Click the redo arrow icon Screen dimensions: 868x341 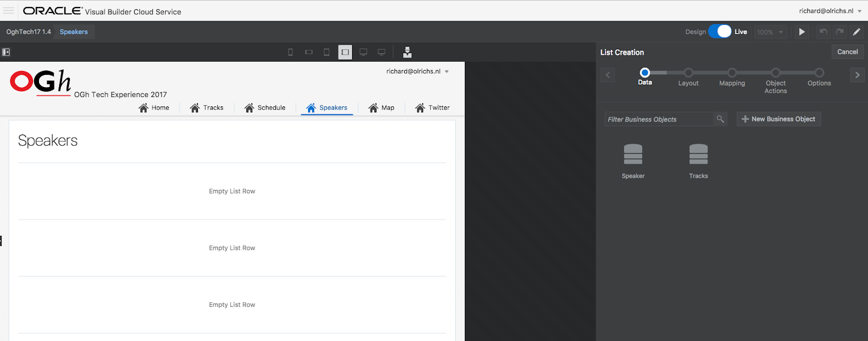point(840,32)
